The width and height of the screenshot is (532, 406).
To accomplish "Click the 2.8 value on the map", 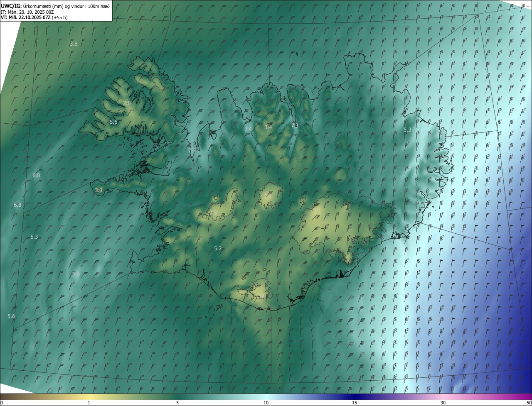I will pyautogui.click(x=127, y=103).
